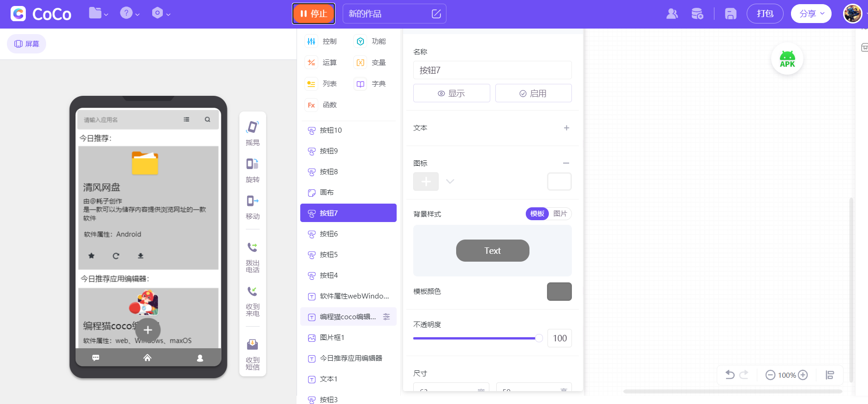Select the 画布 component

tap(348, 193)
